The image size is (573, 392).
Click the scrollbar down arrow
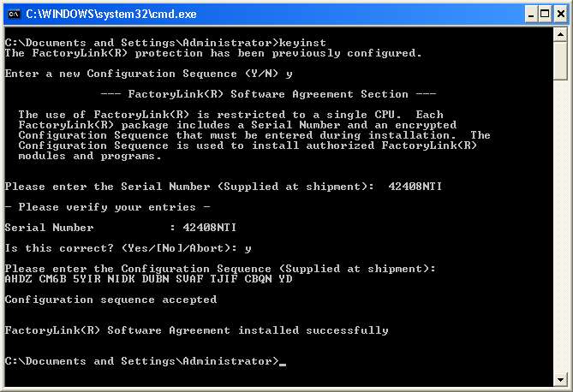561,376
